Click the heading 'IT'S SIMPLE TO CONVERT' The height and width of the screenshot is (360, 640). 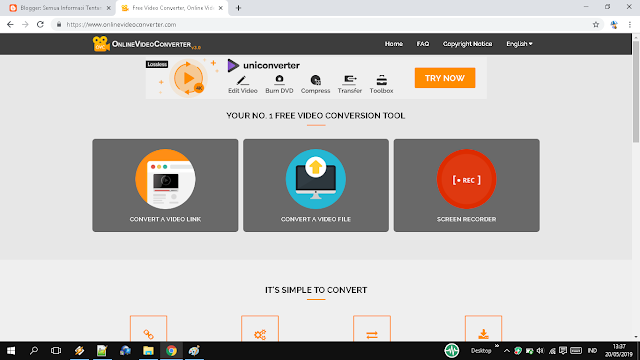[x=316, y=290]
